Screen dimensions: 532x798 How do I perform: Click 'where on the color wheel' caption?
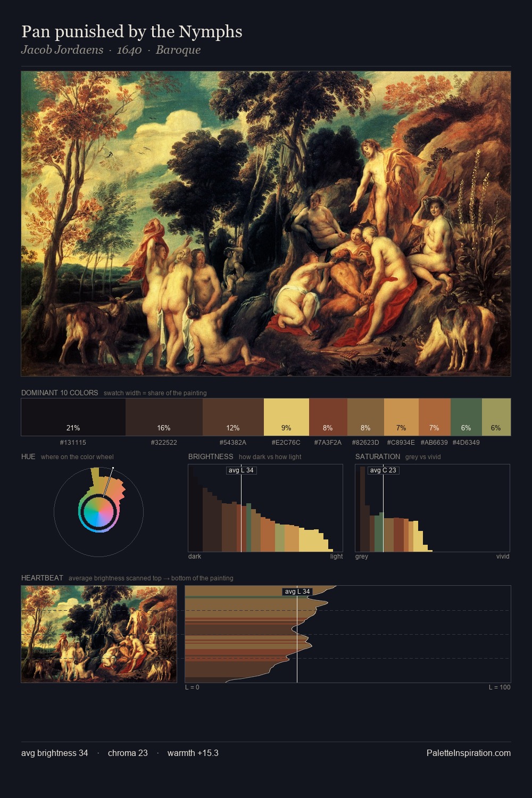point(77,457)
